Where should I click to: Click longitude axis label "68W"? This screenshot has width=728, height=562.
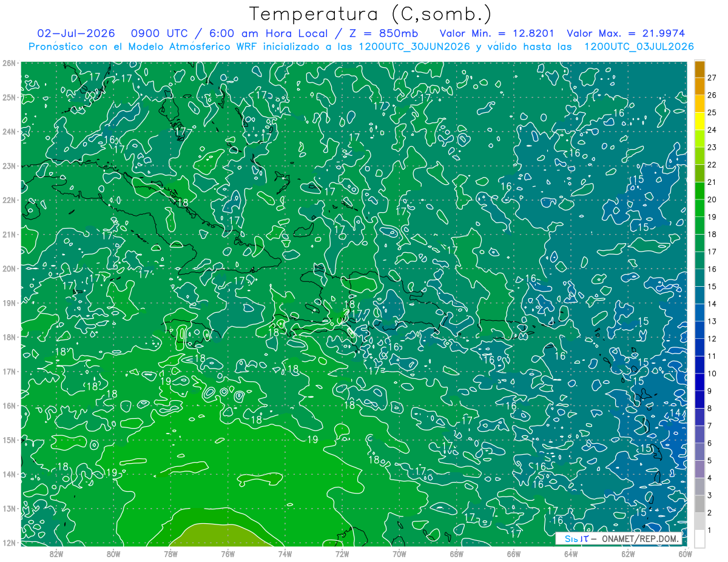coord(456,554)
